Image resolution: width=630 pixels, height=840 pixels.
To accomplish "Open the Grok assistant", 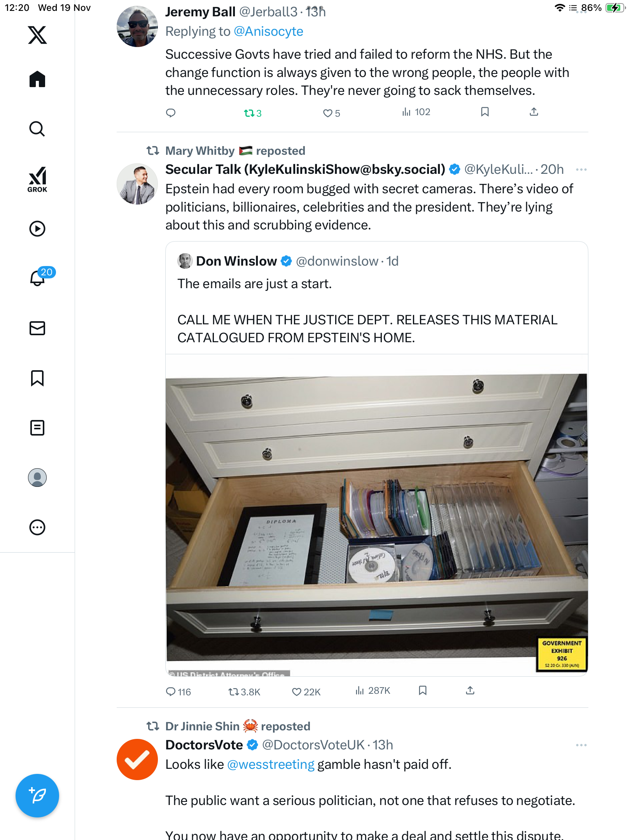I will tap(37, 179).
